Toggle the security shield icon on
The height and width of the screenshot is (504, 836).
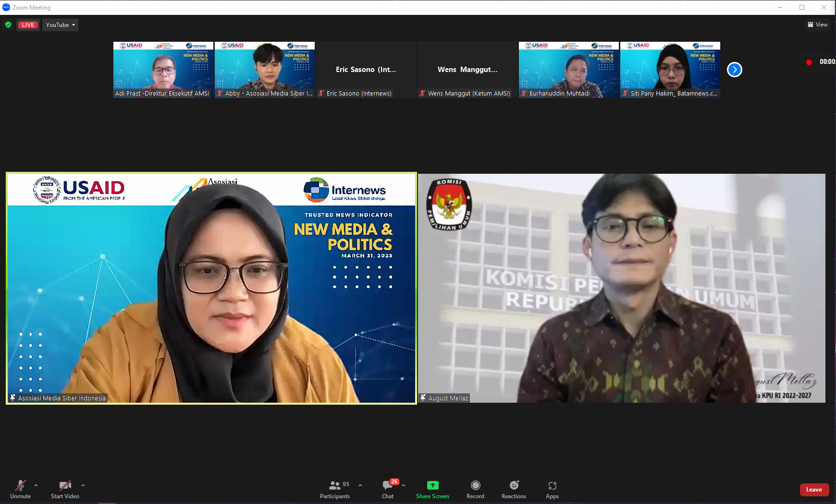pyautogui.click(x=8, y=24)
